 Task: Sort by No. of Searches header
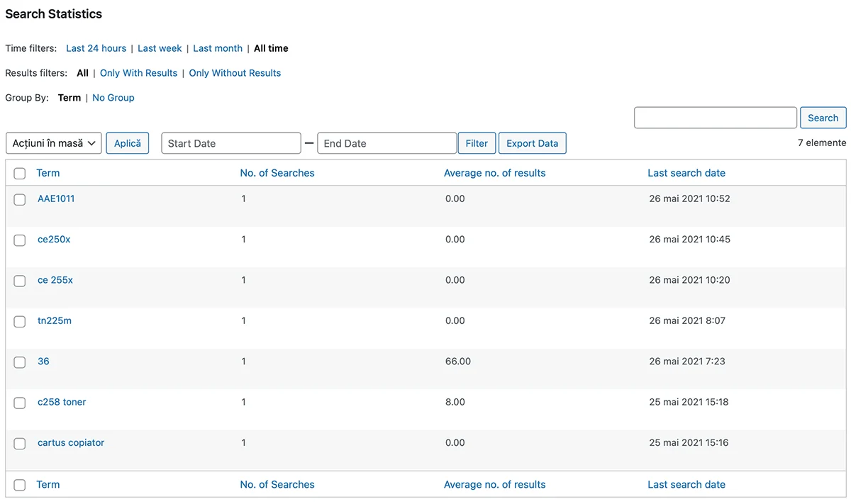277,173
